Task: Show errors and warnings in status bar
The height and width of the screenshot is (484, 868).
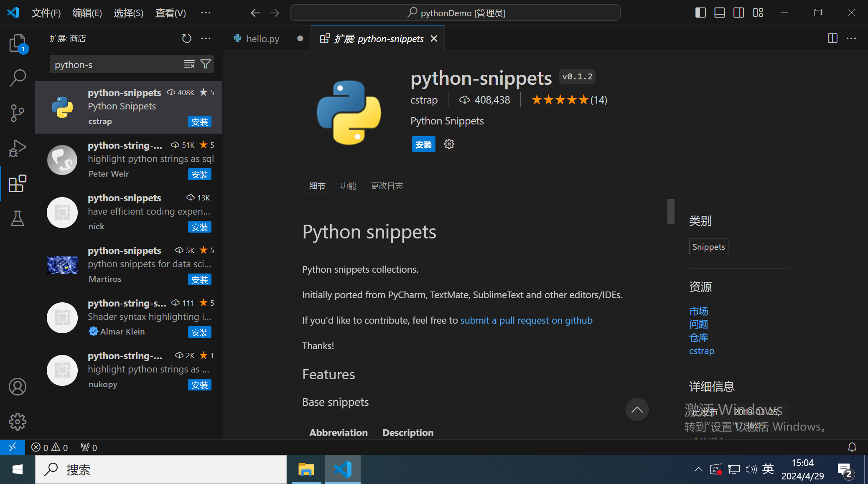Action: click(x=50, y=448)
